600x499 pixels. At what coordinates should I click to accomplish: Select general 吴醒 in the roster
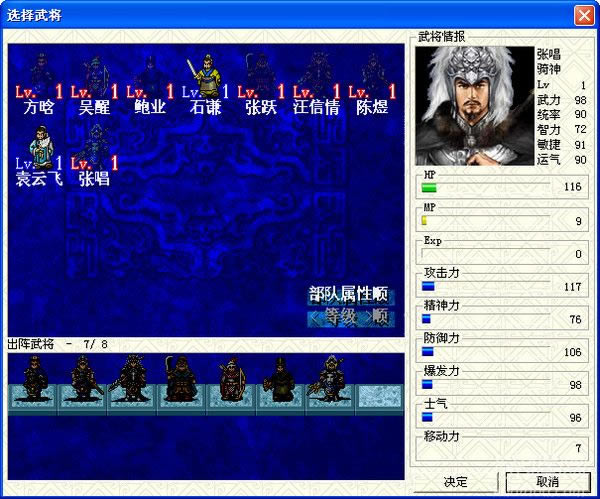(x=95, y=78)
